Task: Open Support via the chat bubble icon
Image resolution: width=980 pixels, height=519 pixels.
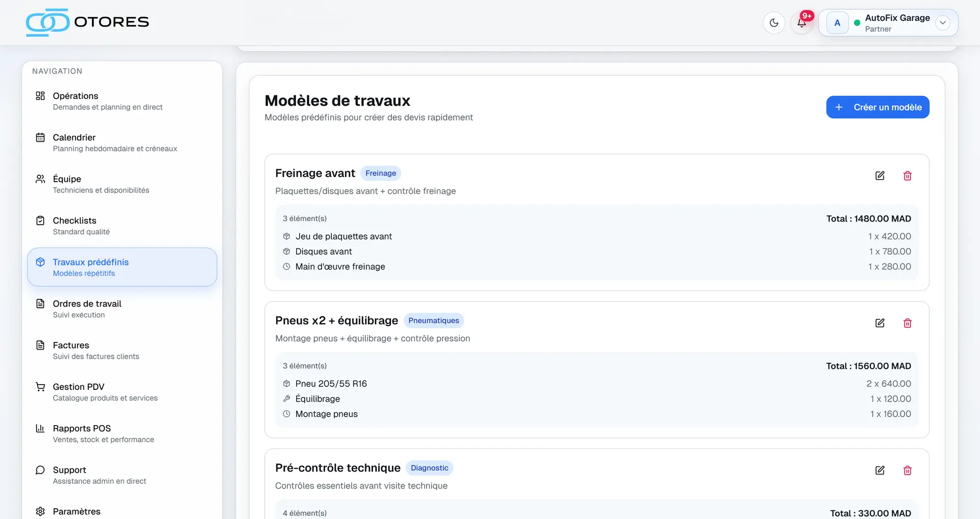Action: point(40,469)
